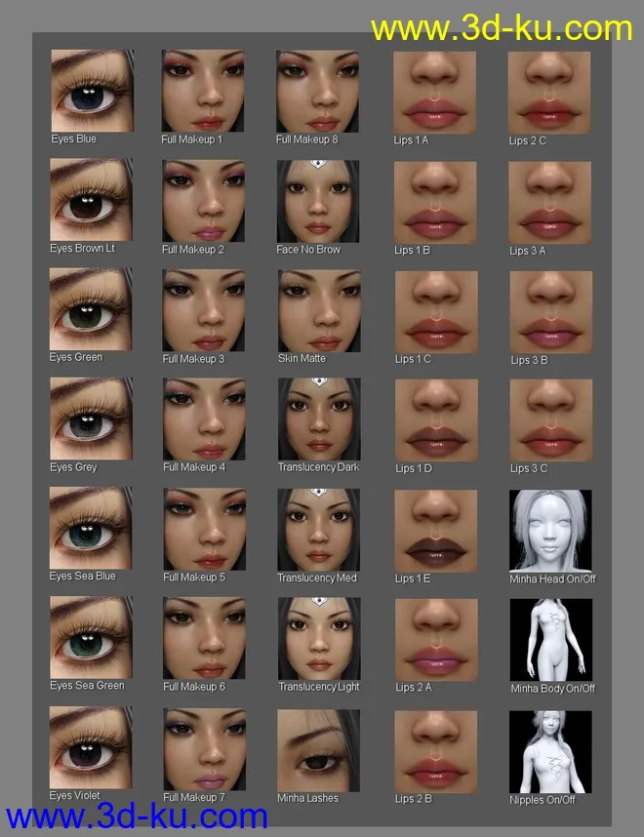This screenshot has height=837, width=644.
Task: Choose Translucency Light skin setting
Action: click(x=319, y=638)
